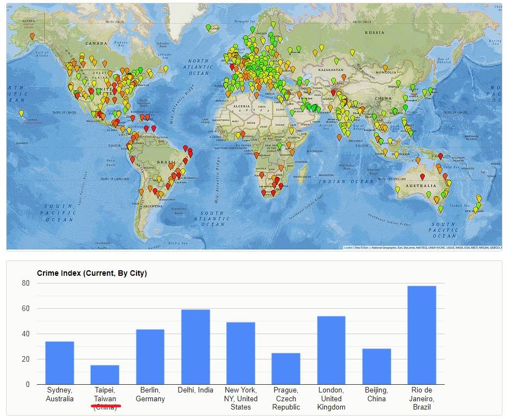Select the Taipei bar in the chart

(105, 374)
